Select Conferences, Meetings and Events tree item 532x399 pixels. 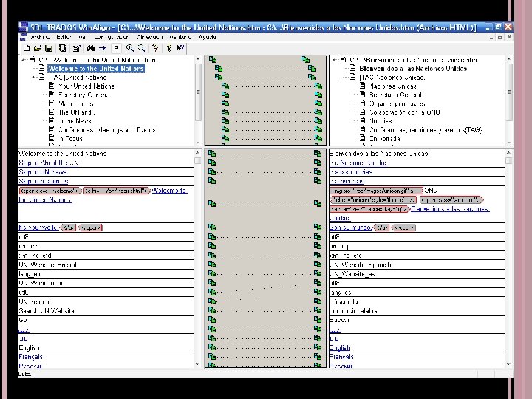(107, 129)
